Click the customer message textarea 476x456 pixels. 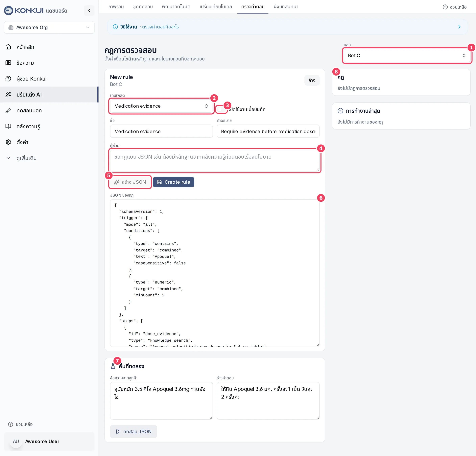coord(161,401)
